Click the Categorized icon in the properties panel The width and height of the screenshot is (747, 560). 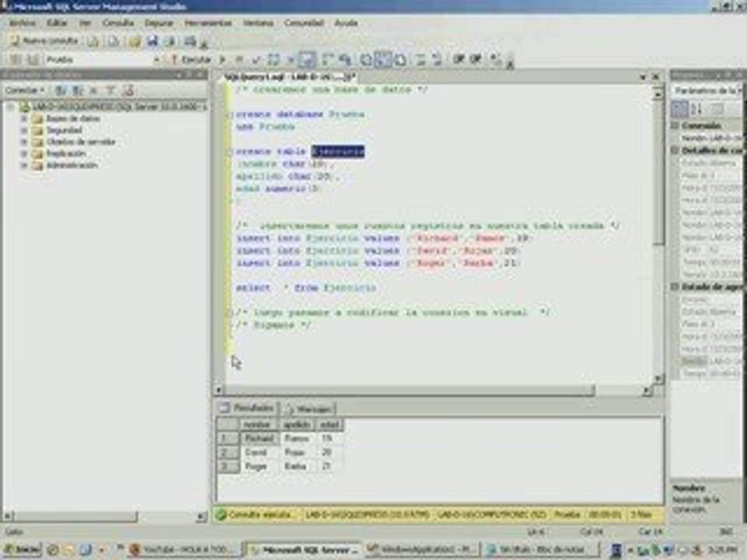pyautogui.click(x=679, y=109)
